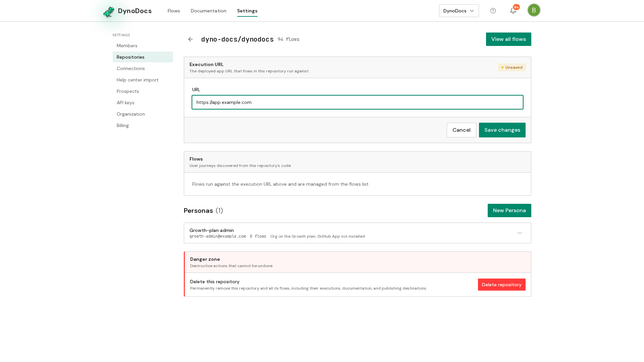
Task: Expand the DynoDocs organization dropdown
Action: pos(459,11)
